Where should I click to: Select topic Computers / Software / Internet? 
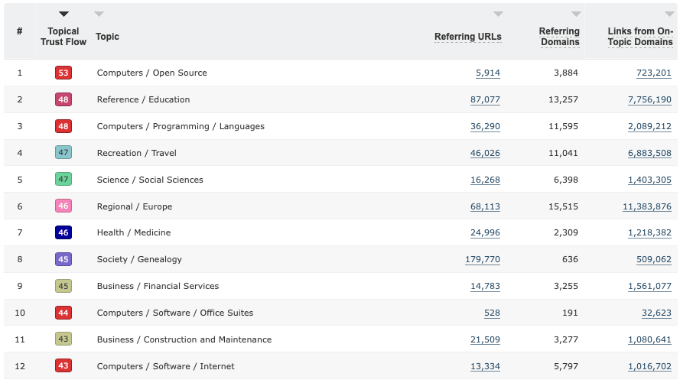click(166, 367)
